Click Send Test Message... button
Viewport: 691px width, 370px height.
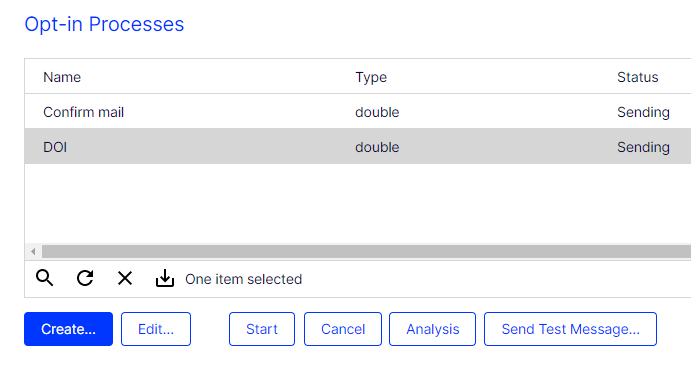click(570, 329)
